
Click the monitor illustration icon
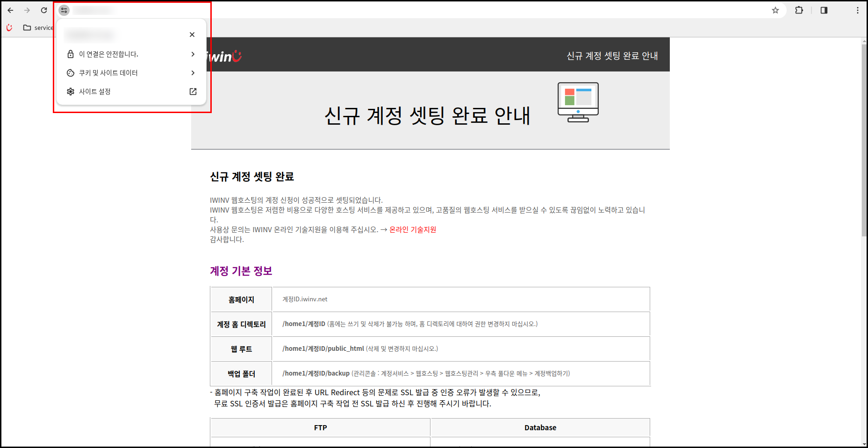(578, 102)
